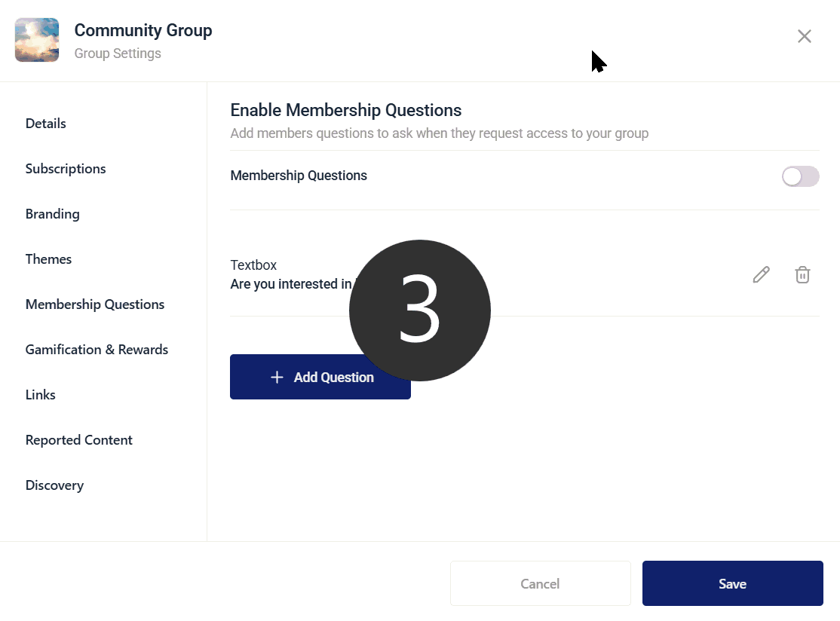Open the Themes settings page
Image resolution: width=840 pixels, height=621 pixels.
point(48,259)
